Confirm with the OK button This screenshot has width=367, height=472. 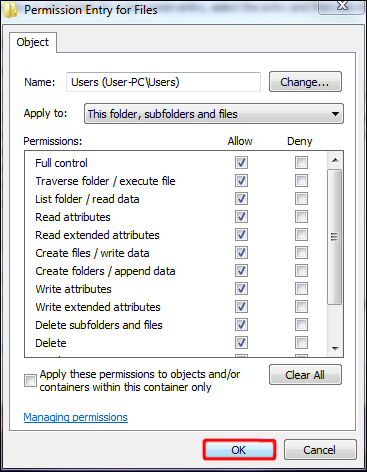click(239, 450)
